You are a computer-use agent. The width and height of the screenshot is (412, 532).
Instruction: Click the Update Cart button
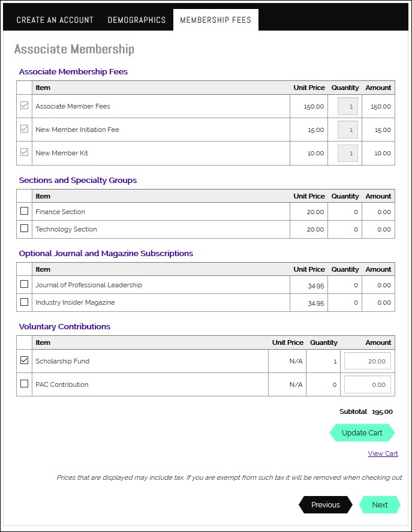pos(362,433)
